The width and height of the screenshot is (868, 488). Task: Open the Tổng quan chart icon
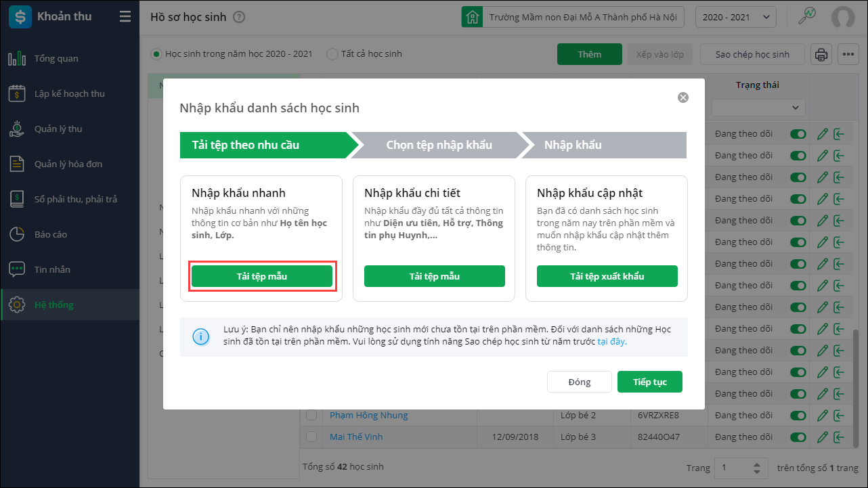17,59
